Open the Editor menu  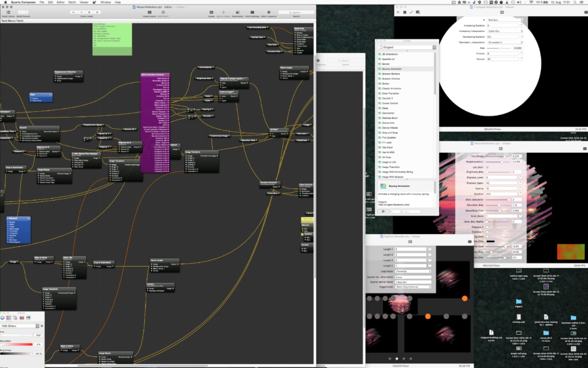60,2
